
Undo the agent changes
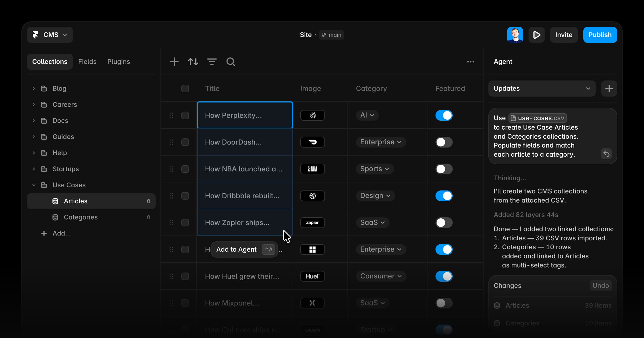click(601, 286)
